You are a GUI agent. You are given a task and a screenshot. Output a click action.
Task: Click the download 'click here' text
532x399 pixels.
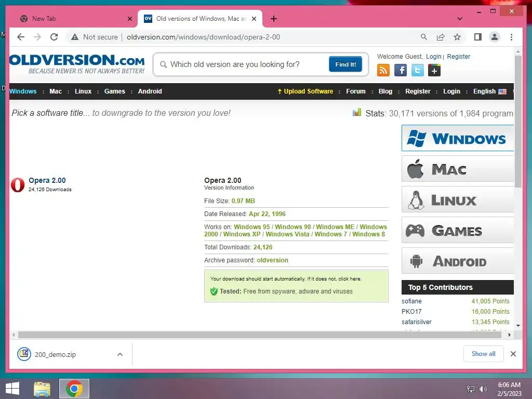pyautogui.click(x=349, y=278)
